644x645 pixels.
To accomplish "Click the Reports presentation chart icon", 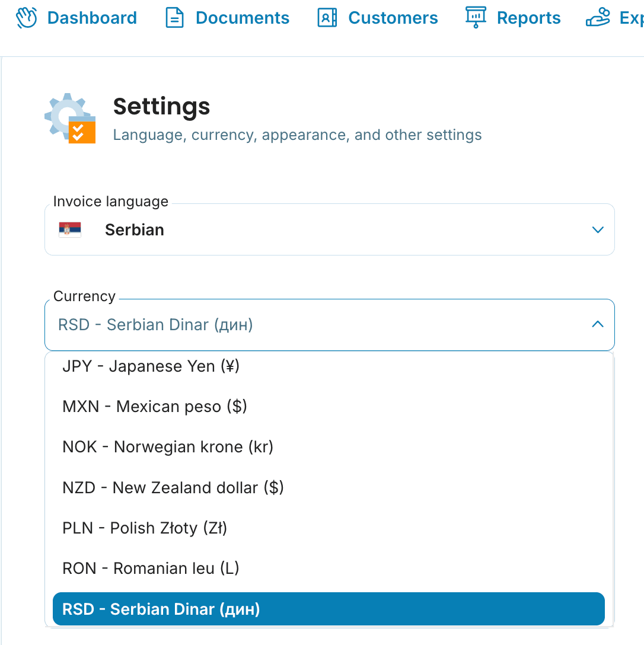I will [476, 18].
